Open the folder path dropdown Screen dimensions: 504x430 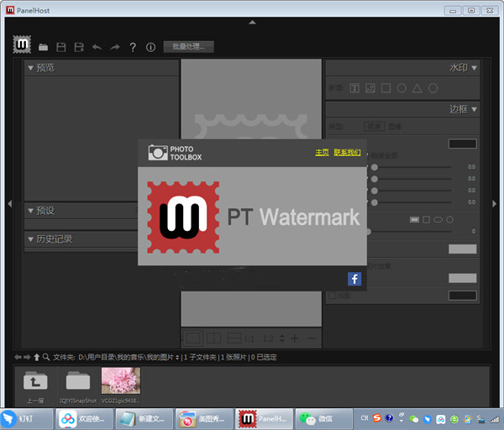(x=177, y=358)
